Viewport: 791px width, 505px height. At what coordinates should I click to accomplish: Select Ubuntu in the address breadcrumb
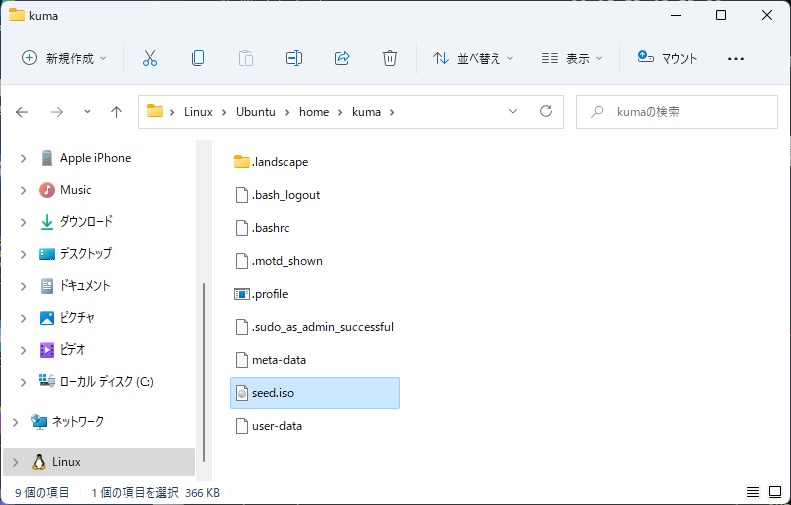(255, 112)
